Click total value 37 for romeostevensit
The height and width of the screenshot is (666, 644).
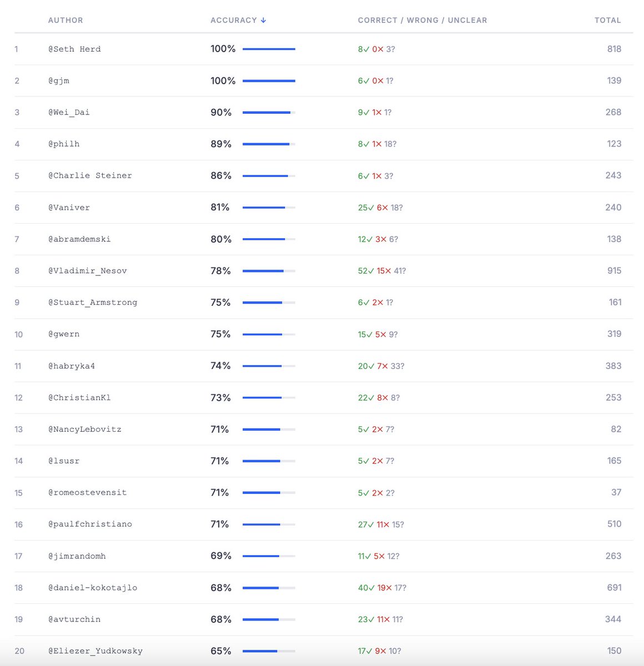tap(616, 492)
